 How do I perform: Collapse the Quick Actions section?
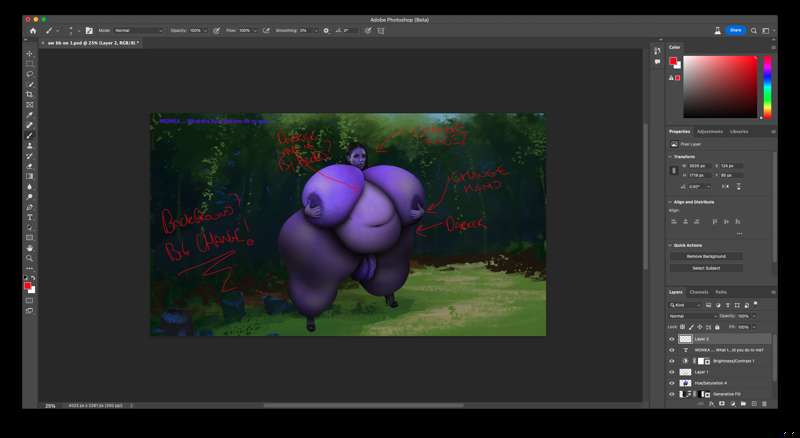pyautogui.click(x=670, y=246)
